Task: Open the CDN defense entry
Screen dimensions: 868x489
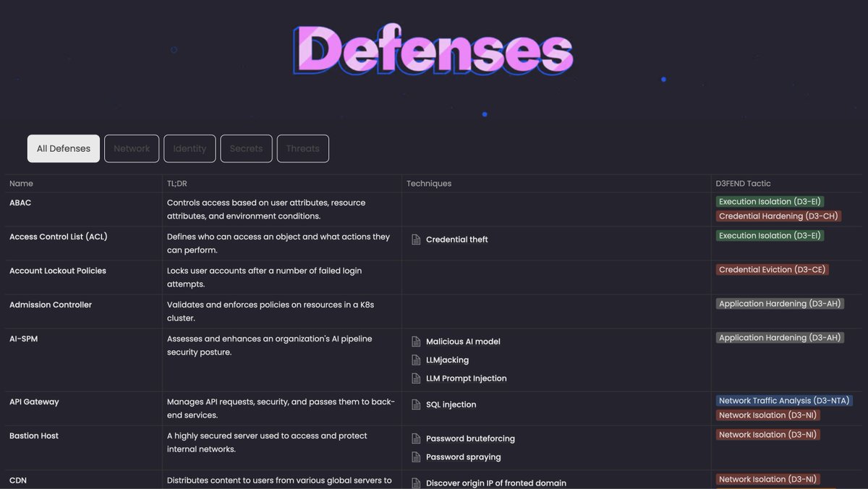Action: click(x=18, y=480)
